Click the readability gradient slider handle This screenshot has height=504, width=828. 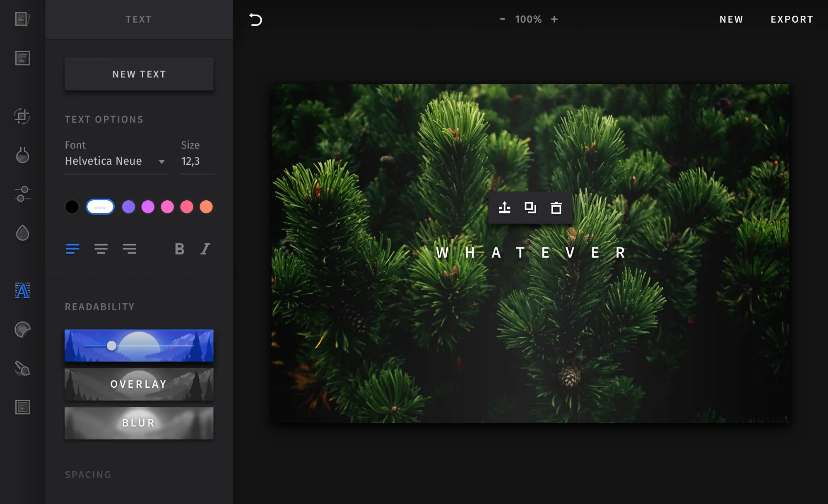[x=111, y=346]
